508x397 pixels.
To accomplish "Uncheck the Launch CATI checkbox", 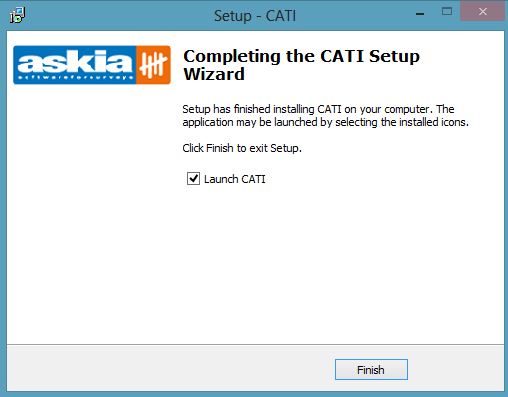I will click(193, 179).
